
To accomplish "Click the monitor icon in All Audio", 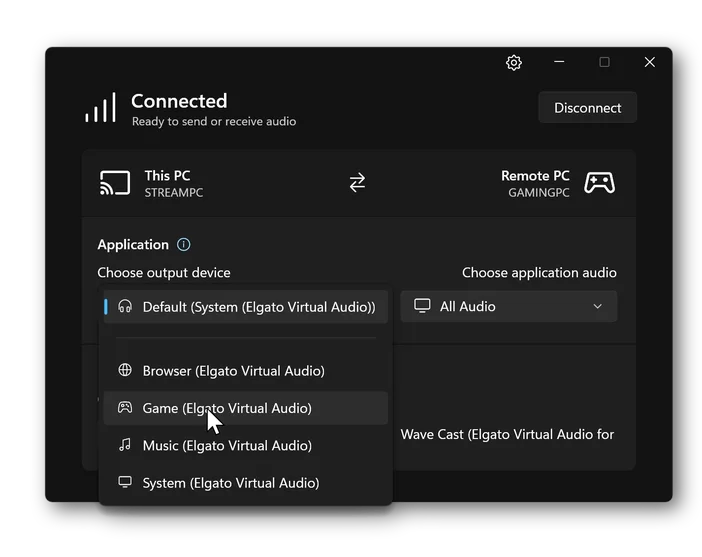I will [422, 306].
